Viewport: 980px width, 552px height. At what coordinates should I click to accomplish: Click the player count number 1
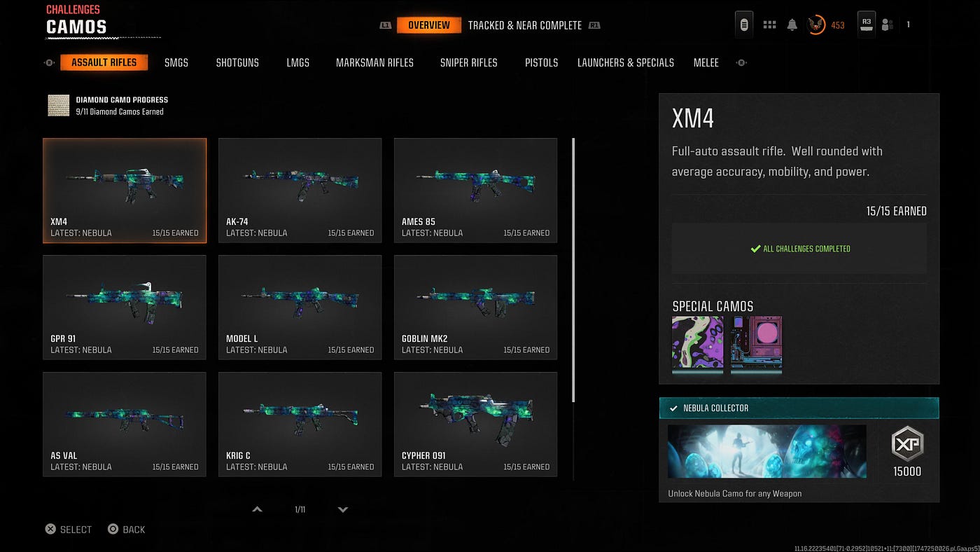[908, 25]
